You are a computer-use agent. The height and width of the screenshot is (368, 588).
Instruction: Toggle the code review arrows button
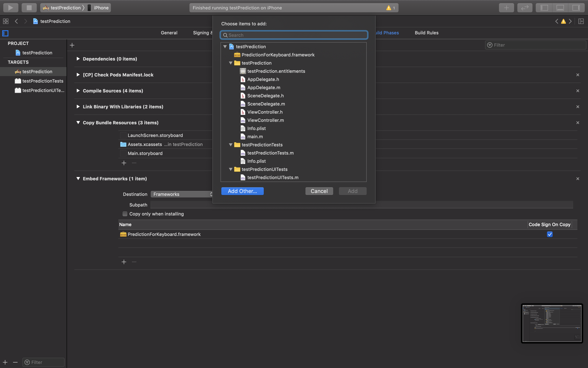(525, 8)
